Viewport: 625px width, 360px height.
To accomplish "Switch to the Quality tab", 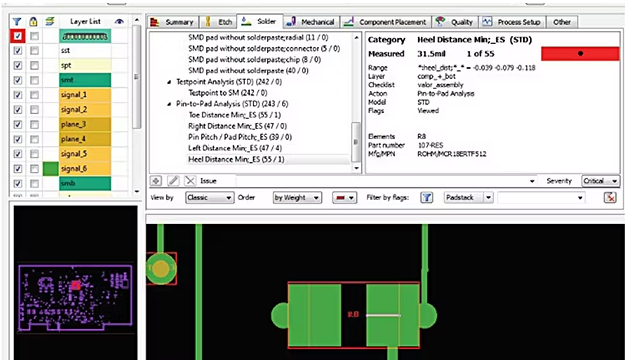I will coord(455,22).
